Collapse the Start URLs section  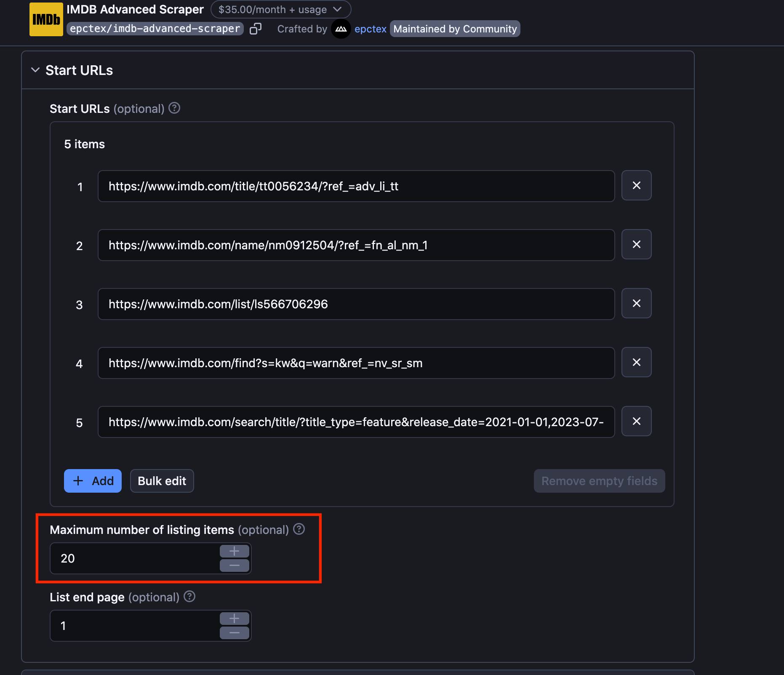[35, 70]
